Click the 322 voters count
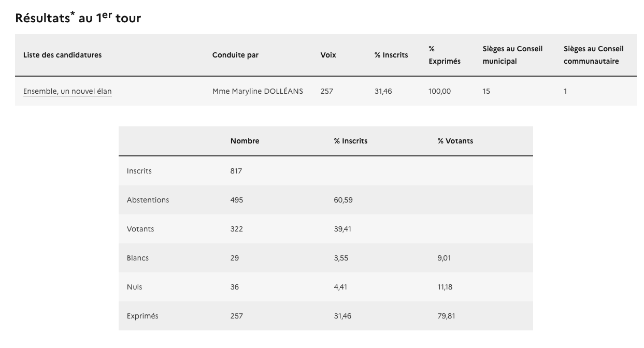Image resolution: width=644 pixels, height=348 pixels. (236, 229)
